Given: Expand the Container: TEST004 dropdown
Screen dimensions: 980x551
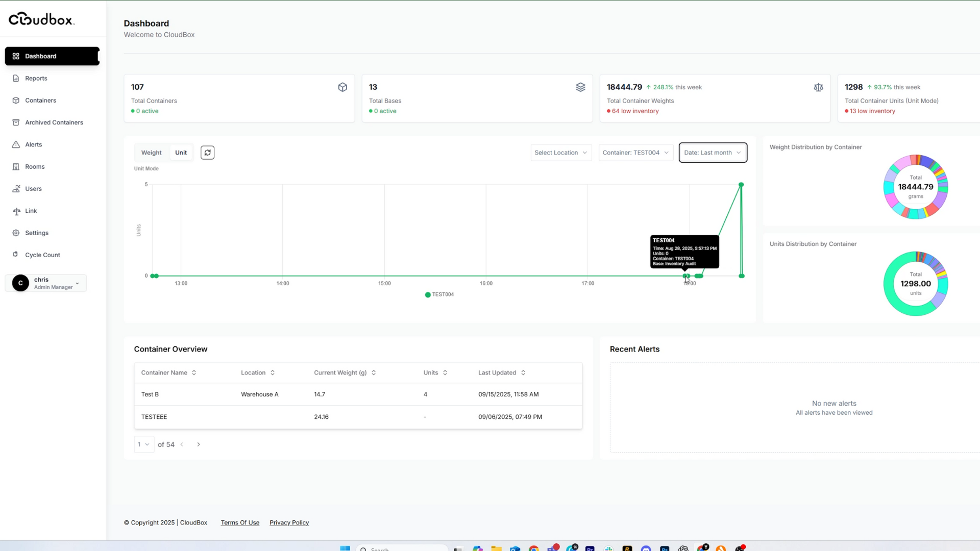Looking at the screenshot, I should pos(635,153).
